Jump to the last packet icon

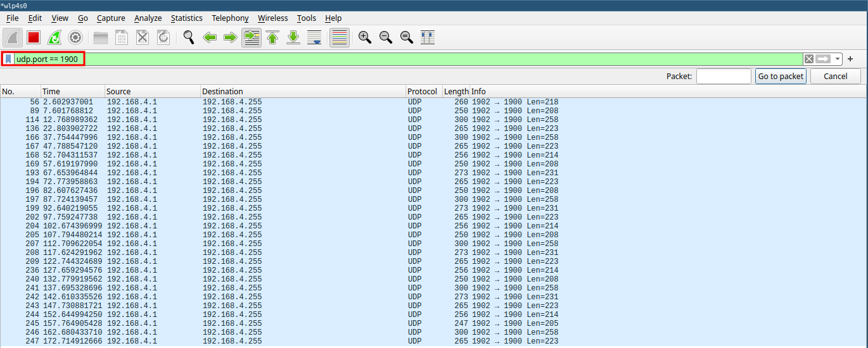[x=293, y=37]
